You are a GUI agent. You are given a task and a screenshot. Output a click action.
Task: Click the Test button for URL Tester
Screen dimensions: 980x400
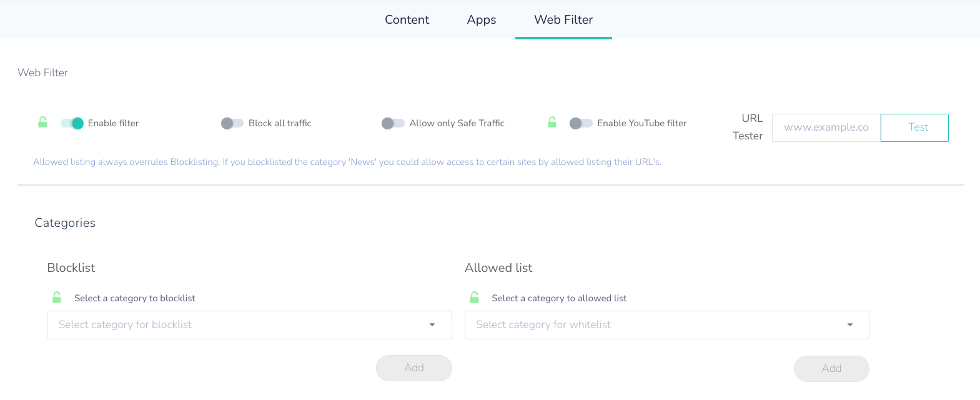pos(914,127)
